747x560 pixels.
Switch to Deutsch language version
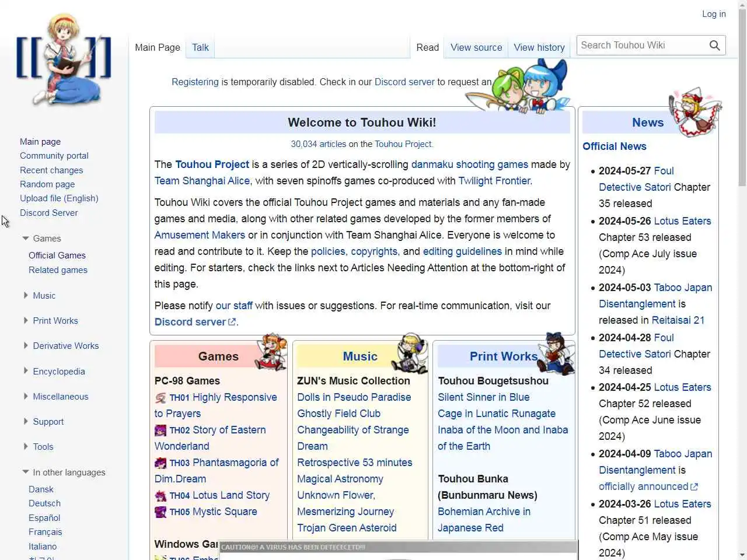coord(44,503)
